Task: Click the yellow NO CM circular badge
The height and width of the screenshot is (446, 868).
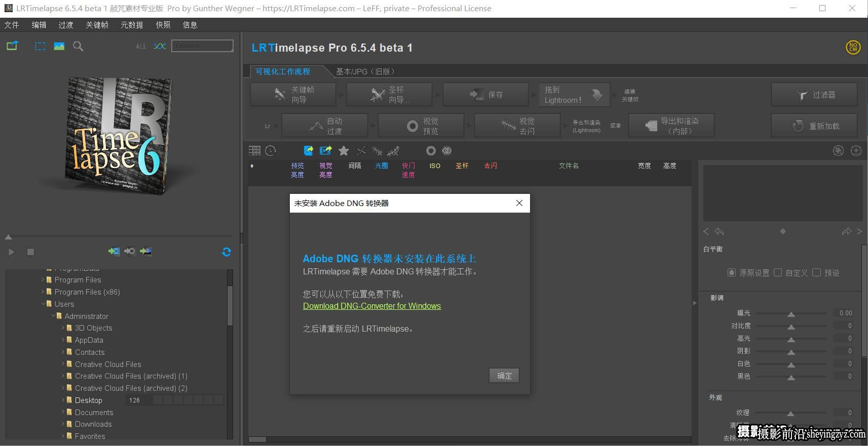Action: (853, 47)
